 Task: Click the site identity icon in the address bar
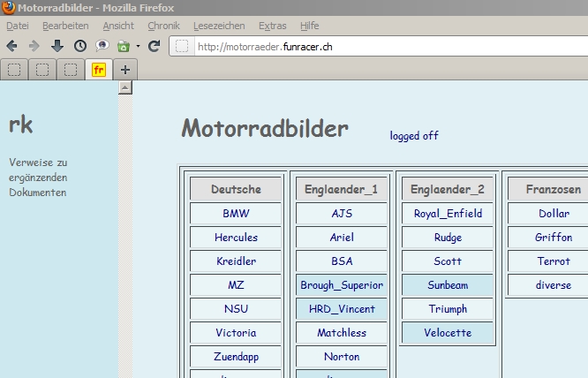pos(182,47)
